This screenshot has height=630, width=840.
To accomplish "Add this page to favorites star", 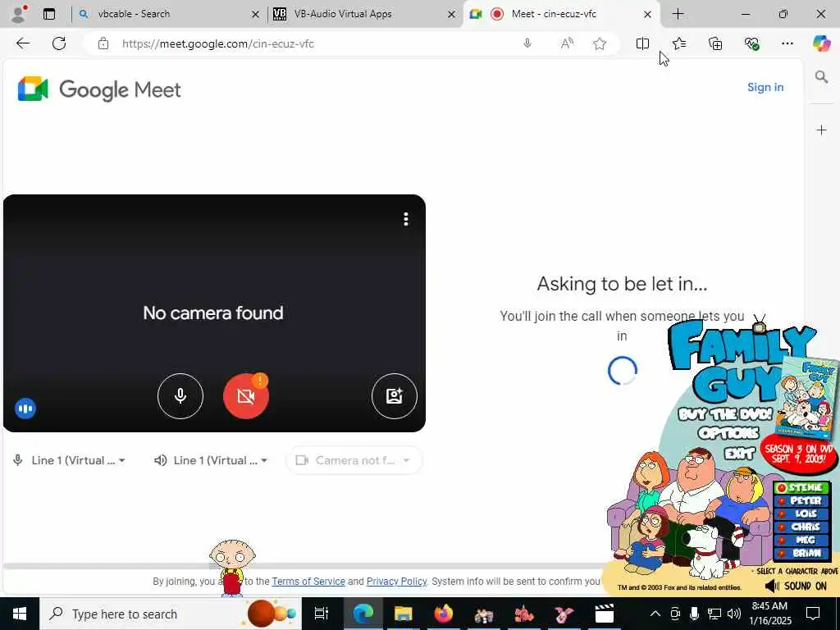I will [600, 43].
